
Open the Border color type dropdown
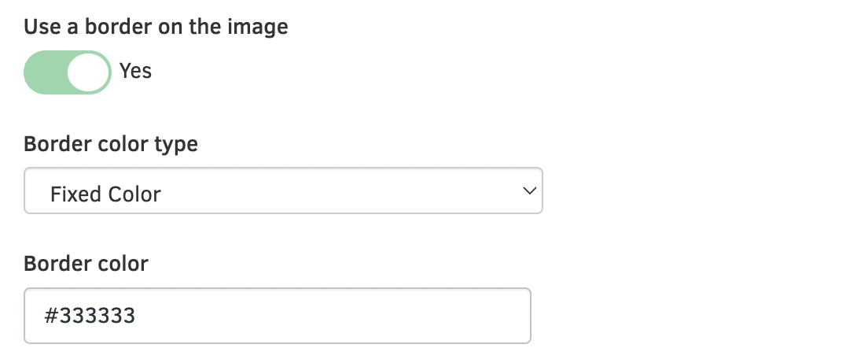click(283, 191)
